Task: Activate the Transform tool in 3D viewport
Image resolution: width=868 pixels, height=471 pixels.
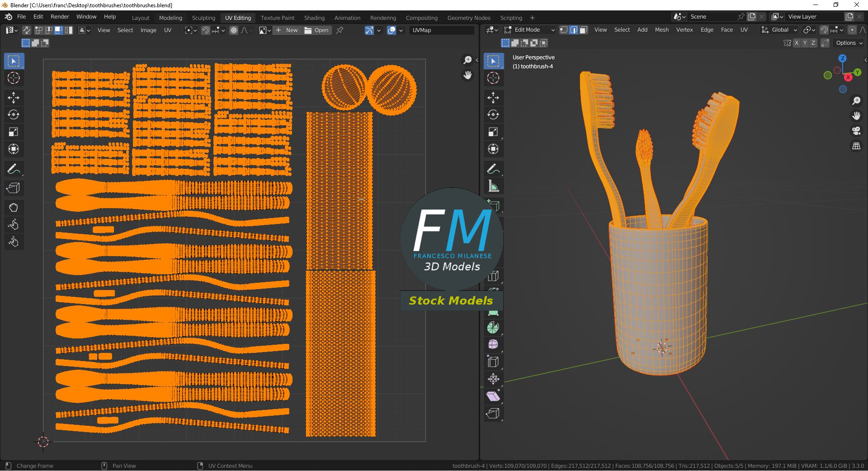Action: click(x=493, y=149)
